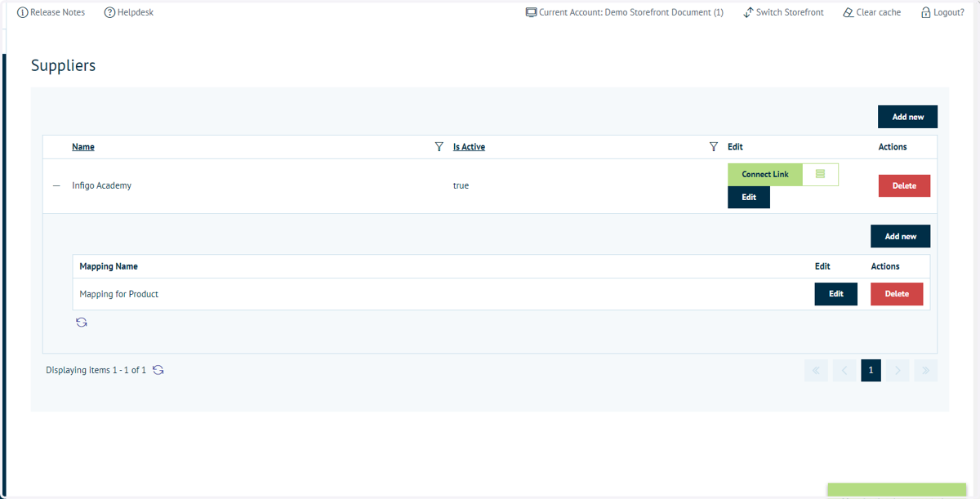Click Add new in the mappings section
Viewport: 980px width, 499px height.
[x=900, y=236]
